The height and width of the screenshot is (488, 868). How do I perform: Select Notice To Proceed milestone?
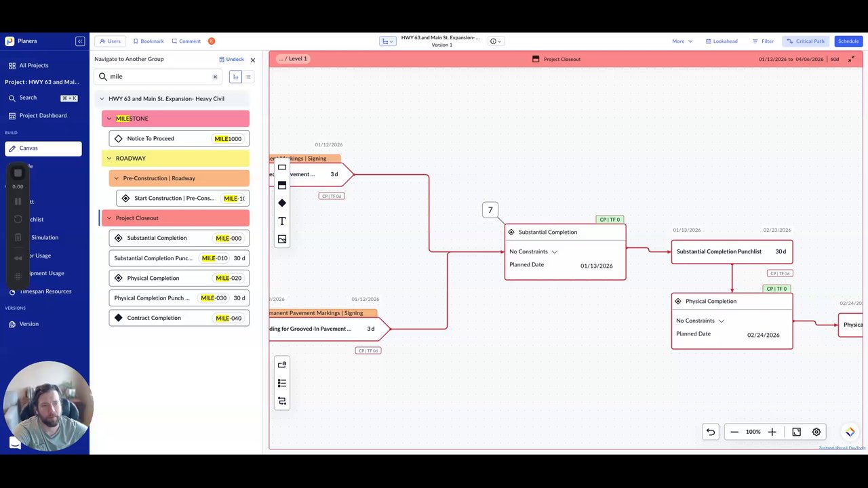[x=179, y=139]
